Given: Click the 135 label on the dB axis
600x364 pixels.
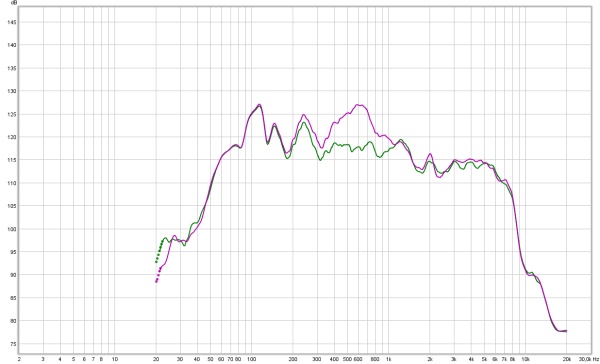Looking at the screenshot, I should click(12, 68).
